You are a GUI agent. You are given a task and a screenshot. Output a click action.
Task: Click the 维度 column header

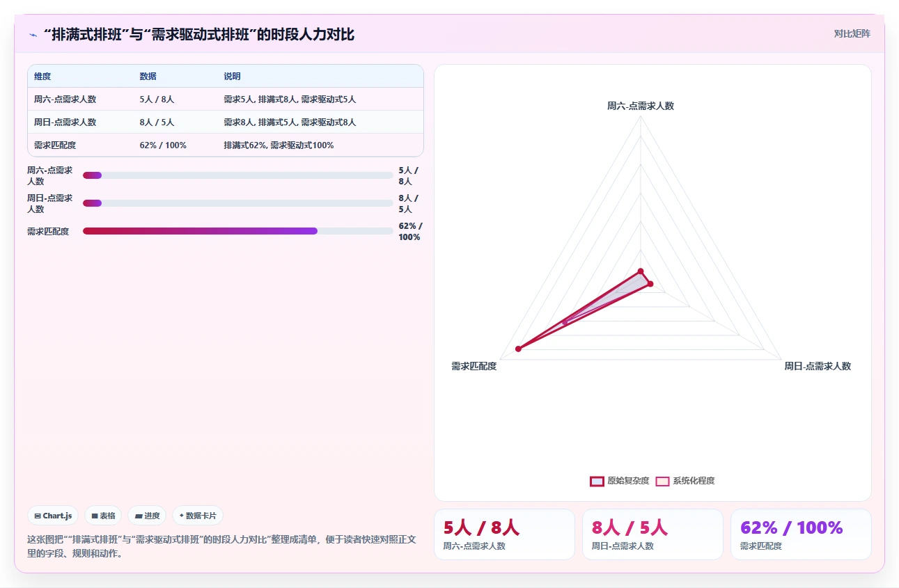[x=42, y=77]
